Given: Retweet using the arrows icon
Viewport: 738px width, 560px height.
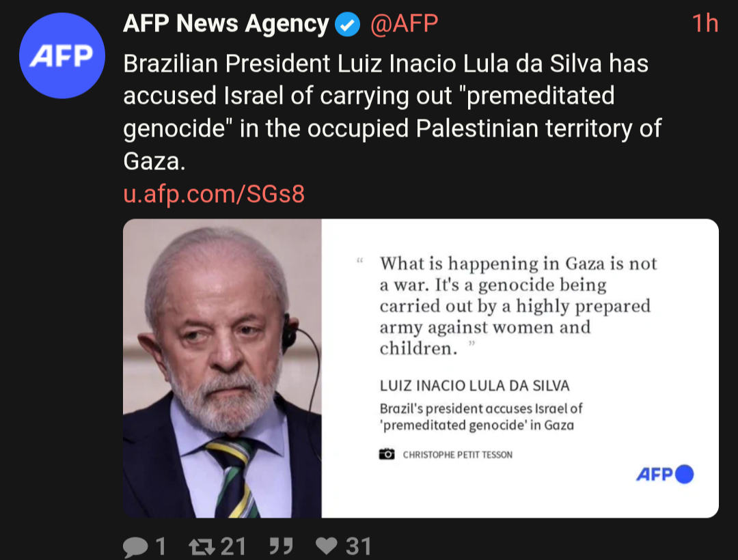Looking at the screenshot, I should tap(202, 547).
